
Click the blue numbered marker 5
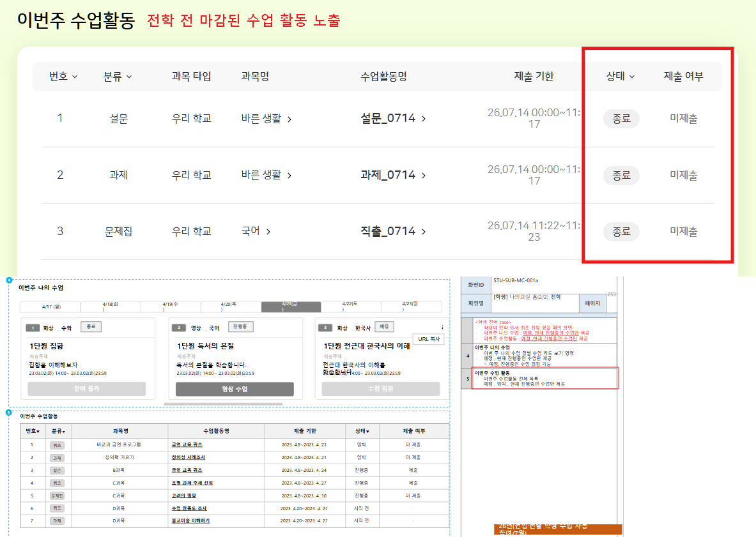click(9, 412)
